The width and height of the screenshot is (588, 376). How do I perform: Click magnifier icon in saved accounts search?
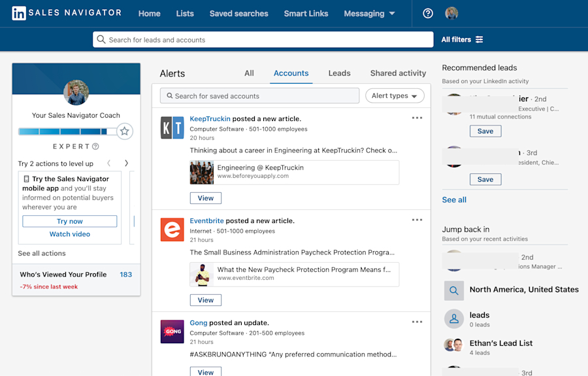[170, 95]
